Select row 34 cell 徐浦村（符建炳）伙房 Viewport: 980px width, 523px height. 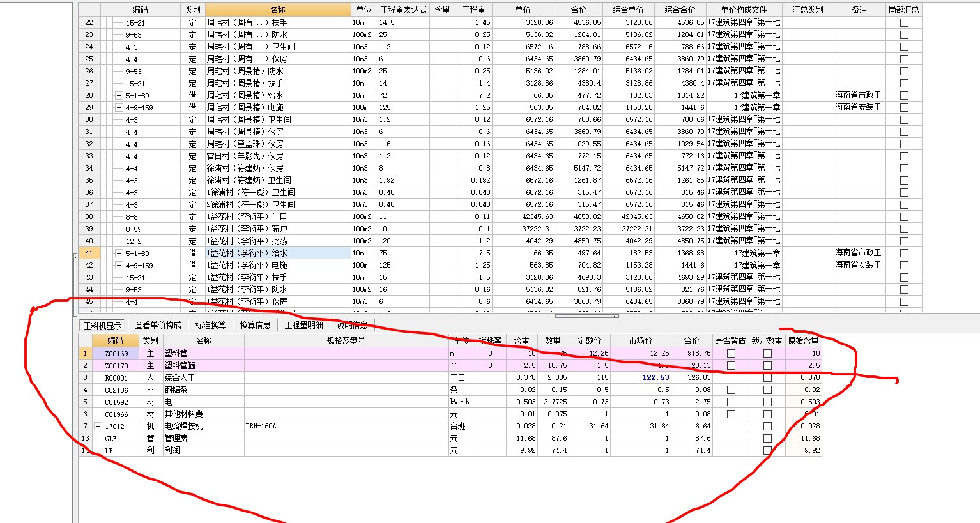(278, 168)
